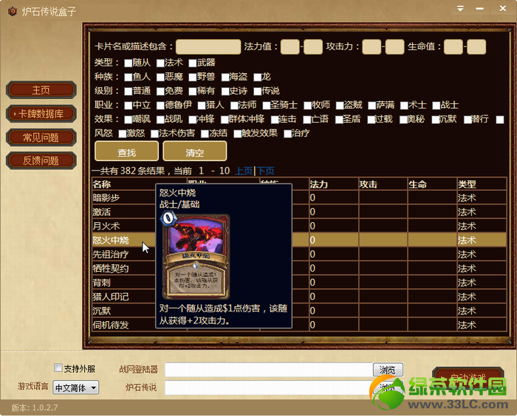Click the card name or description input field

click(208, 47)
